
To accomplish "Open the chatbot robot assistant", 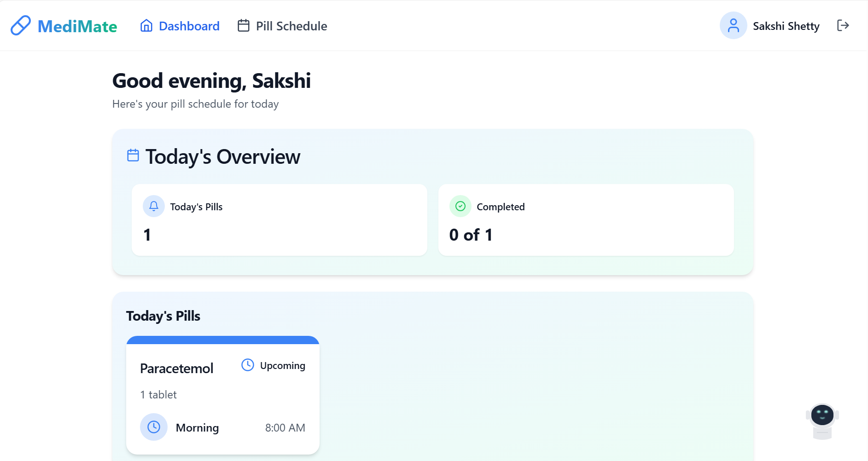I will 822,420.
